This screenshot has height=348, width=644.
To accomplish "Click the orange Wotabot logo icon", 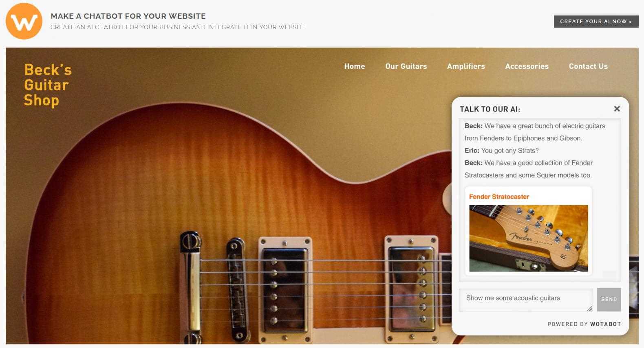I will pos(24,21).
